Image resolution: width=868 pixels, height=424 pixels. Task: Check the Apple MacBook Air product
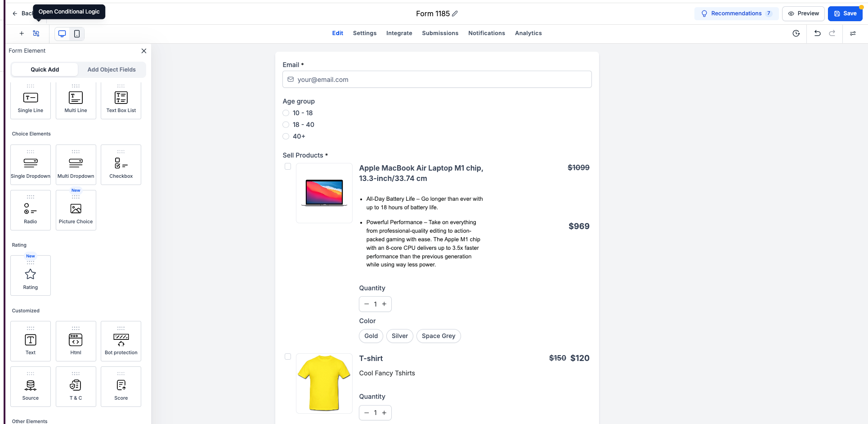pos(288,167)
